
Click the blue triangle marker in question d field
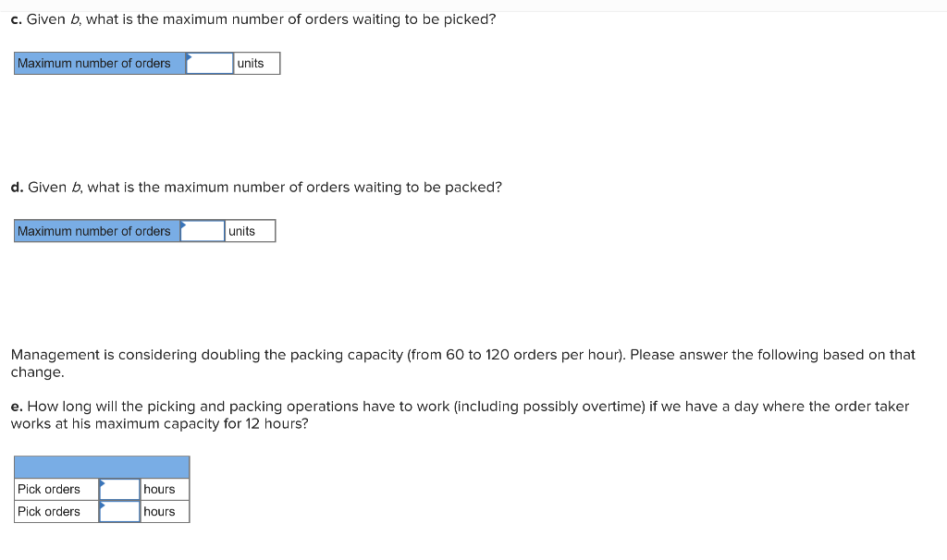[x=183, y=224]
